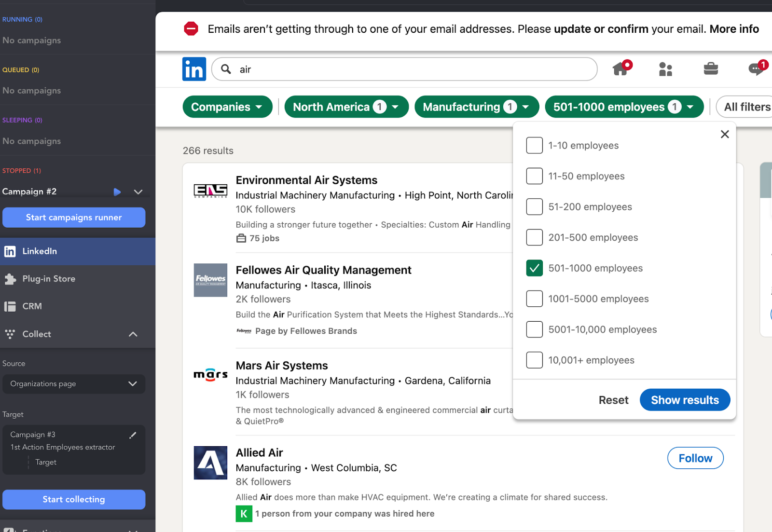772x532 pixels.
Task: Click the red email warning icon
Action: pyautogui.click(x=191, y=29)
